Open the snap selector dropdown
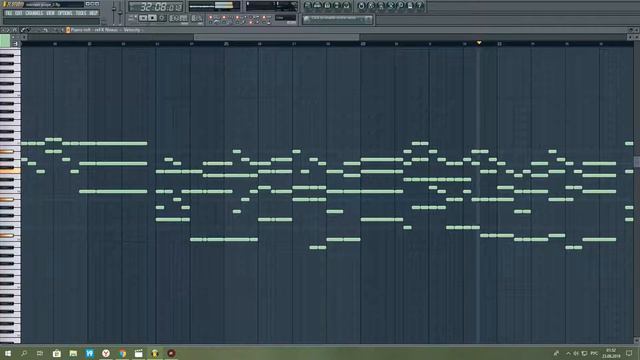This screenshot has height=360, width=640. point(285,18)
